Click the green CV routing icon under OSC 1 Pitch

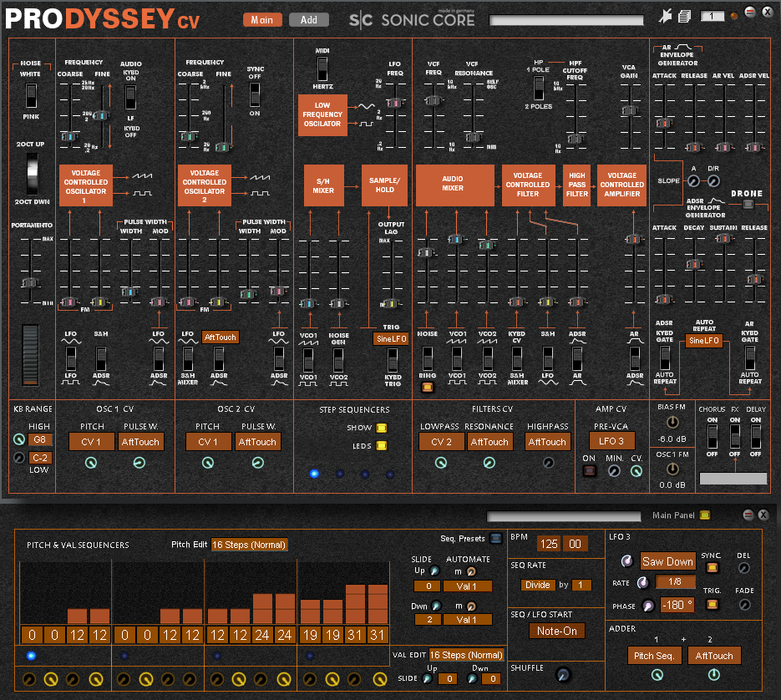[x=91, y=461]
